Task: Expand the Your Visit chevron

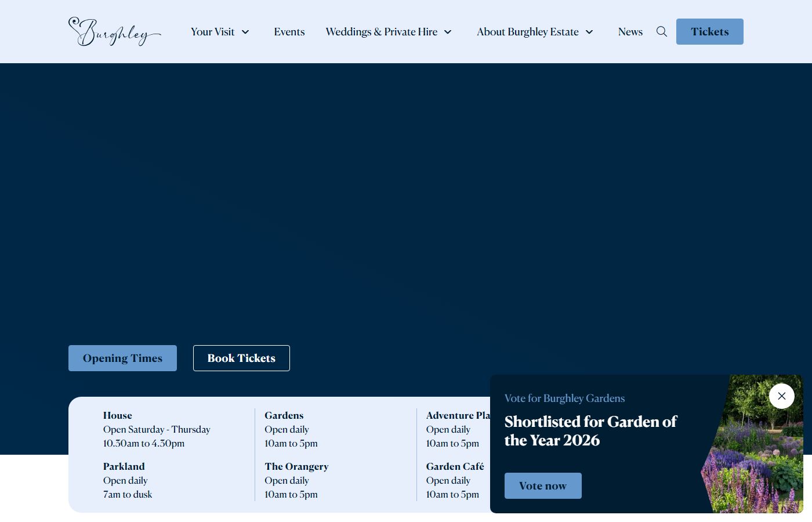Action: 245,32
